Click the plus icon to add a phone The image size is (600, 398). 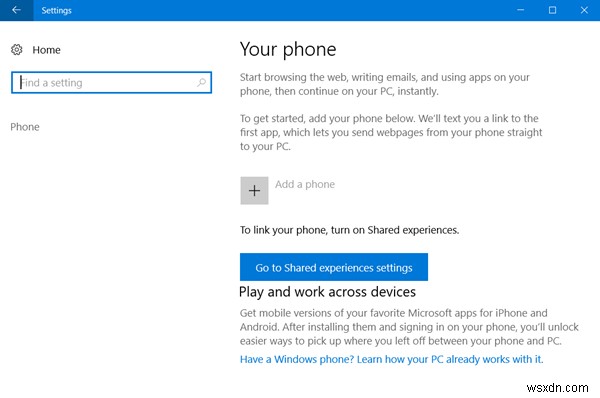(x=254, y=190)
